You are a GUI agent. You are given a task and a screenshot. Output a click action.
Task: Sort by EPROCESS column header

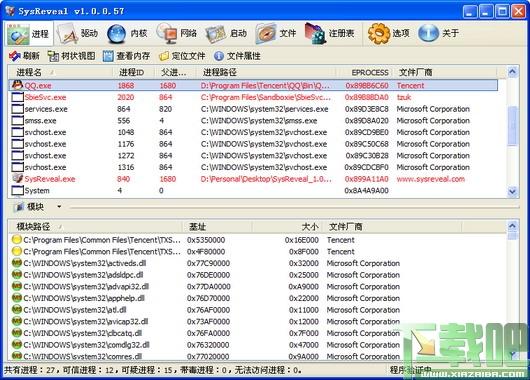pyautogui.click(x=364, y=72)
